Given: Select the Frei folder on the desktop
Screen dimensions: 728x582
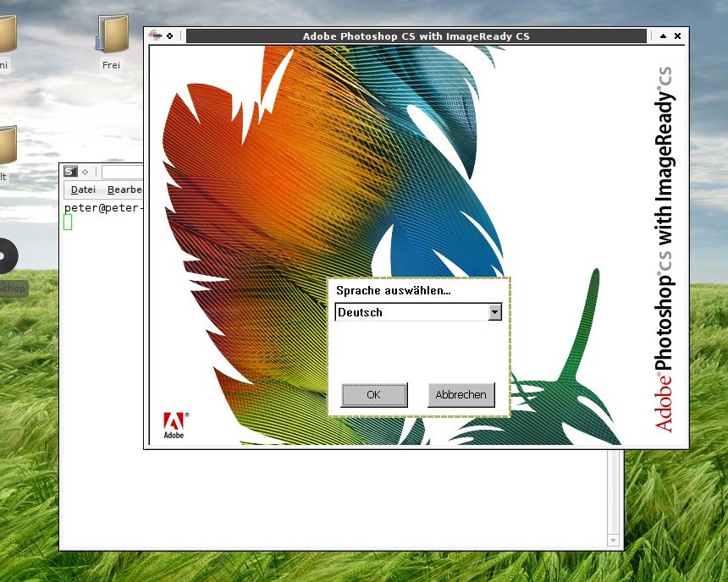Looking at the screenshot, I should click(112, 42).
